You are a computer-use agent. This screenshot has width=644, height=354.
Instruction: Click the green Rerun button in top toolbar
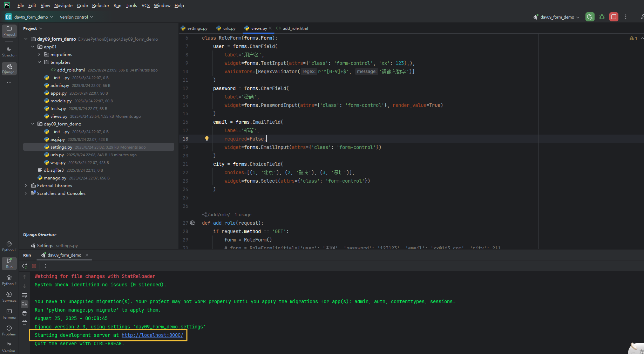590,17
